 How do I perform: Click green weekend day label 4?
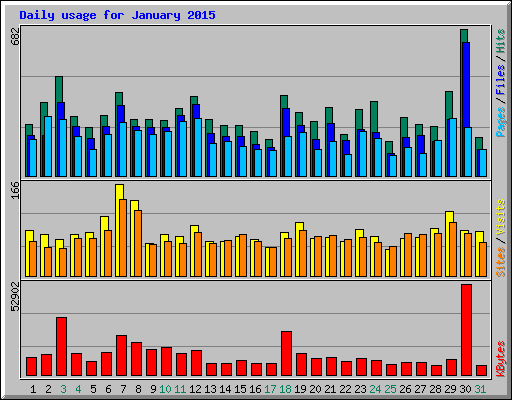[x=78, y=389]
